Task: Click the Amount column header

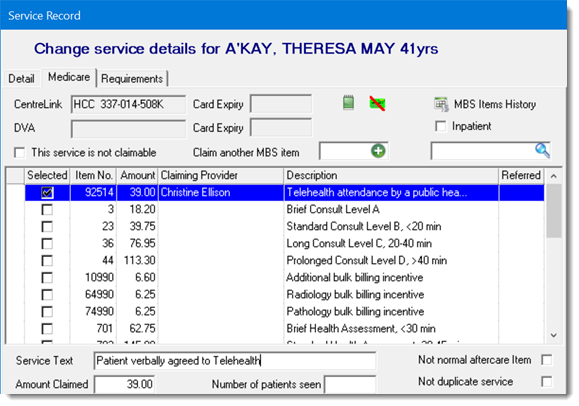Action: pos(137,175)
